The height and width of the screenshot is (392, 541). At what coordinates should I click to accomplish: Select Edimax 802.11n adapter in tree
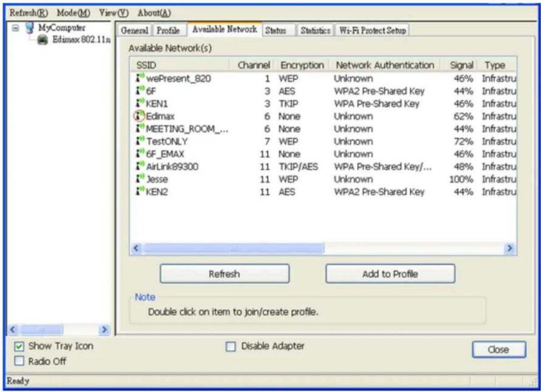(x=81, y=40)
